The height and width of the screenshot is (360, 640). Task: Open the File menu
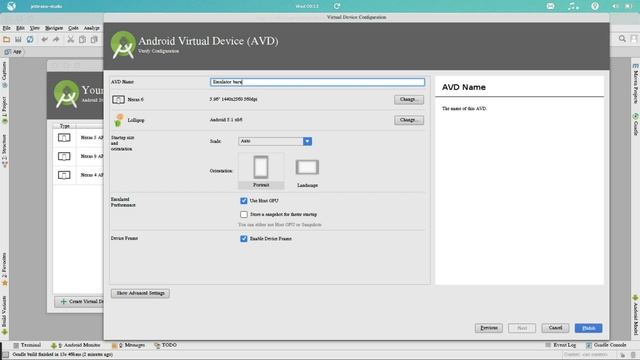pyautogui.click(x=7, y=28)
